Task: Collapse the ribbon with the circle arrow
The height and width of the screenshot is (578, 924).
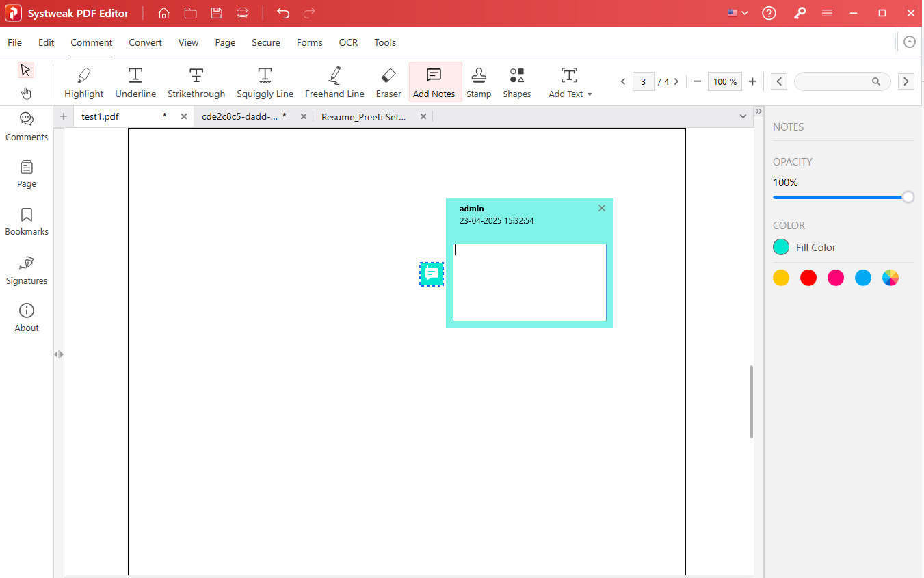Action: pyautogui.click(x=910, y=42)
